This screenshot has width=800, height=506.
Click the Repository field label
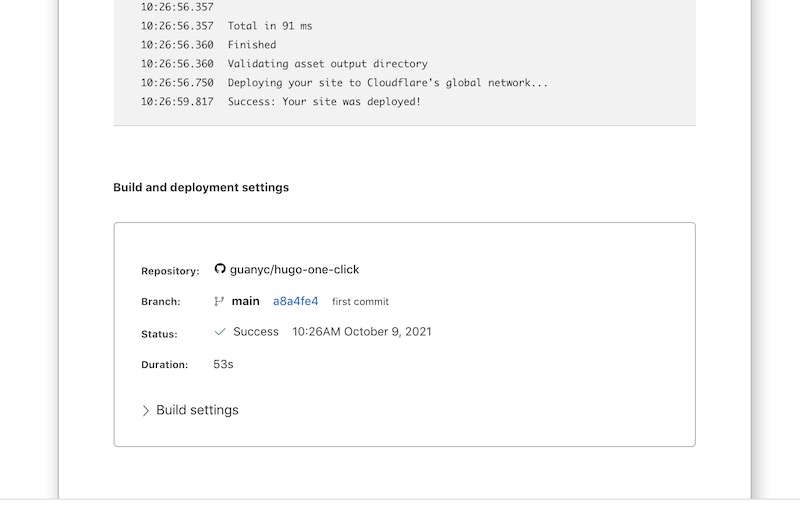pyautogui.click(x=170, y=271)
